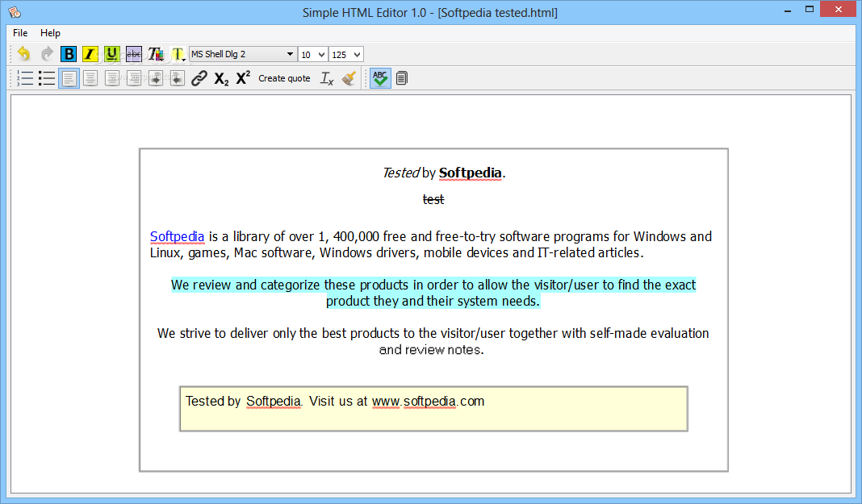Click the bold Softpedia word in heading
Image resolution: width=862 pixels, height=504 pixels.
(470, 173)
